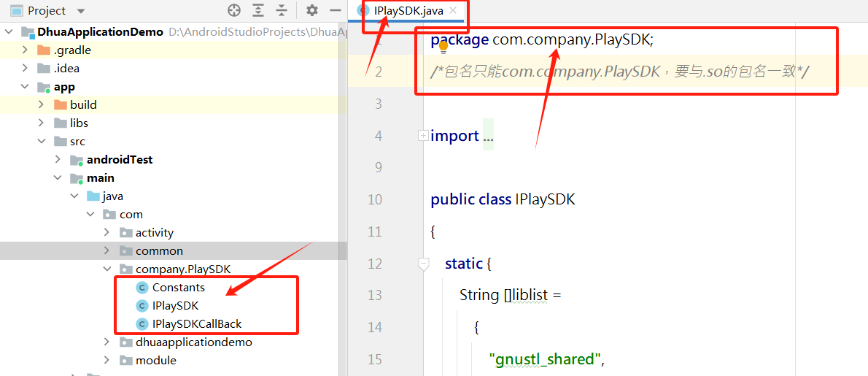Select the common package row

tap(174, 251)
